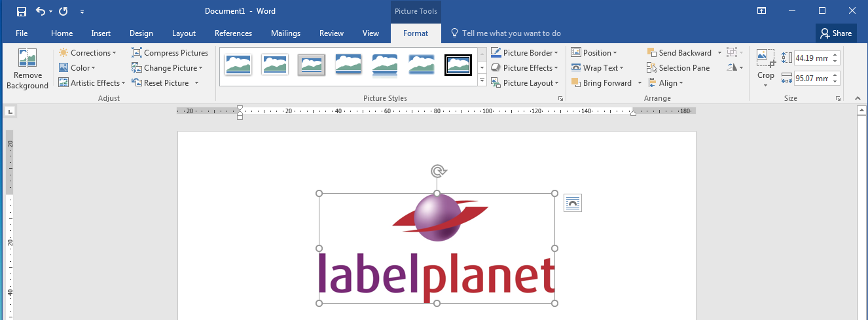Click Bring Forward
This screenshot has width=868, height=320.
pyautogui.click(x=602, y=83)
